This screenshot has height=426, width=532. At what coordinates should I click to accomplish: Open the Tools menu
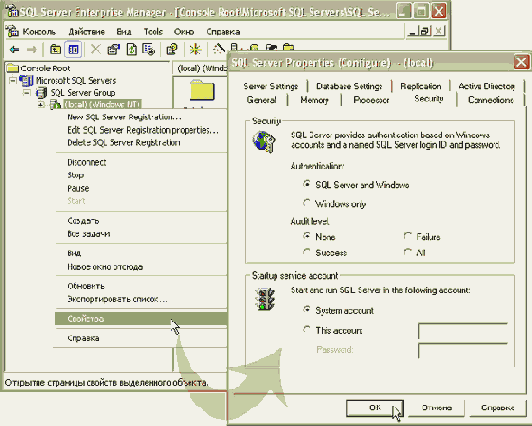click(x=153, y=32)
